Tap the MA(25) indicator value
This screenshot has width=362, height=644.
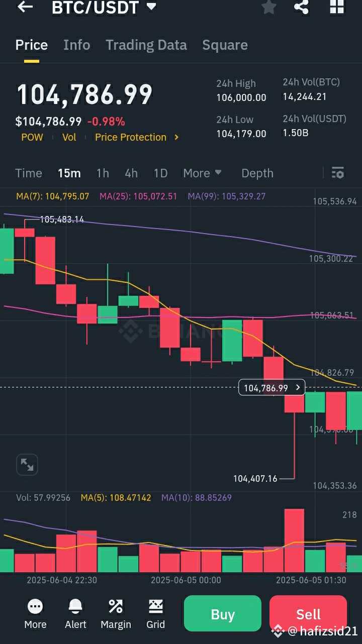pyautogui.click(x=138, y=196)
